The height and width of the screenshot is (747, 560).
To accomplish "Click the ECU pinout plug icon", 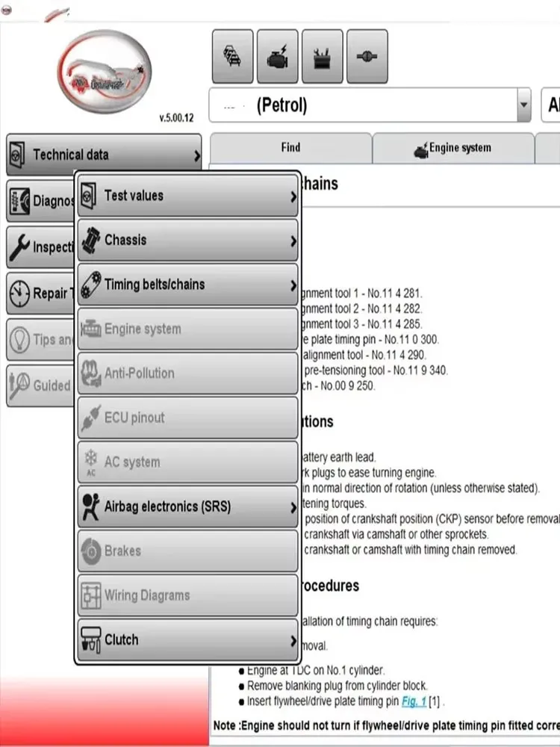I will point(90,418).
